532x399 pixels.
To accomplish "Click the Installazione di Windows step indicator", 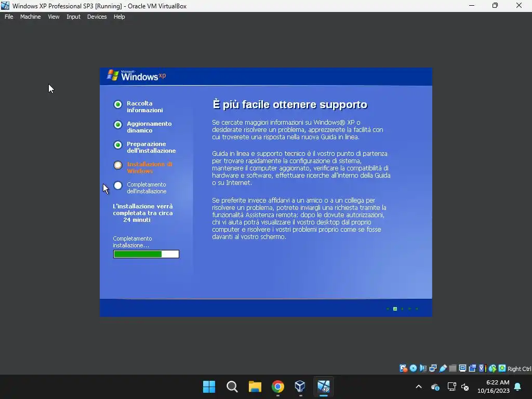I will (x=118, y=165).
